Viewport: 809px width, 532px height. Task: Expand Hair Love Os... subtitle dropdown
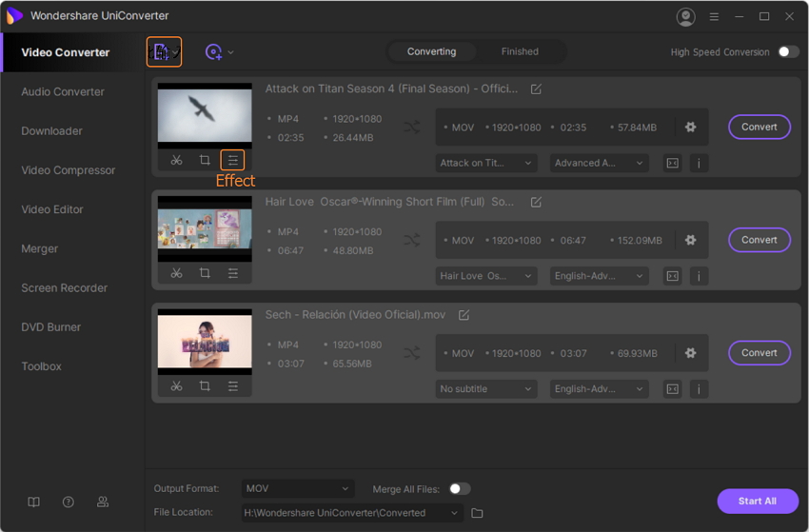tap(486, 276)
